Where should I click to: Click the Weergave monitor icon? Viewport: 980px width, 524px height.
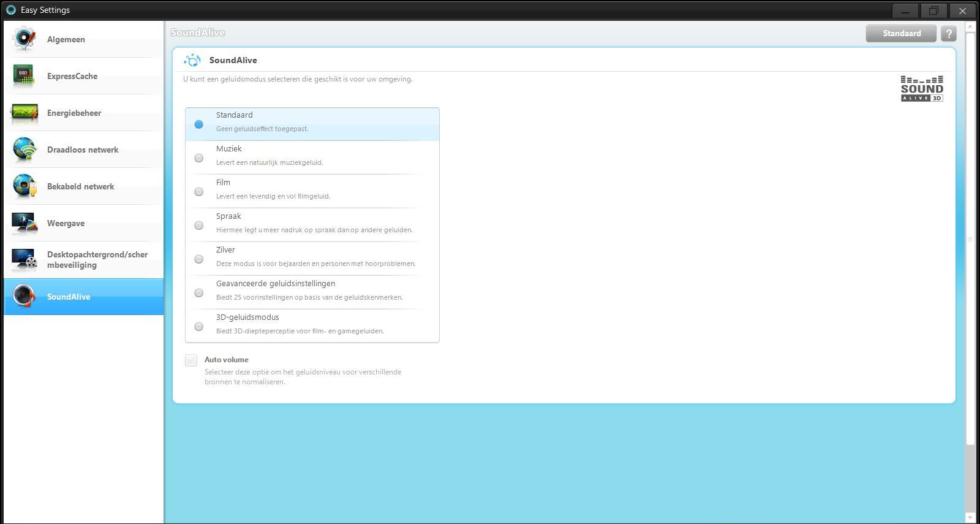click(x=24, y=223)
